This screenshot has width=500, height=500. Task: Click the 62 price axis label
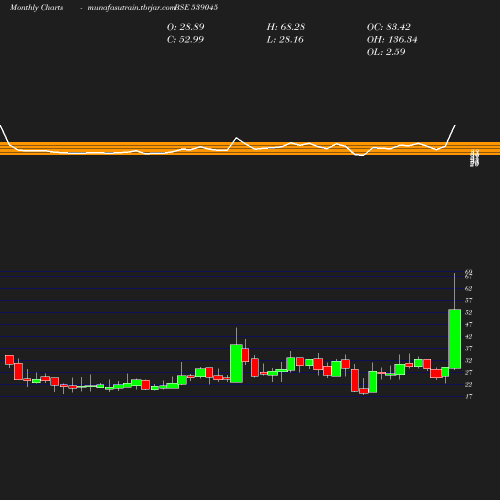468,288
